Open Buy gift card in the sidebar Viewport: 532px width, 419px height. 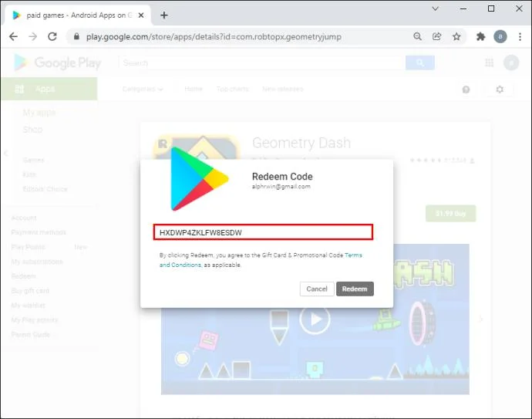(x=30, y=291)
